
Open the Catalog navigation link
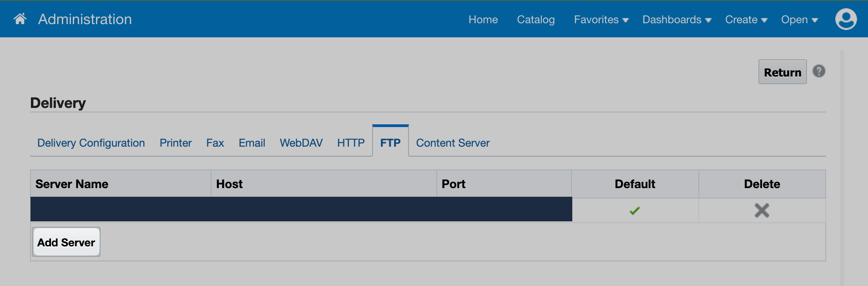[x=536, y=20]
